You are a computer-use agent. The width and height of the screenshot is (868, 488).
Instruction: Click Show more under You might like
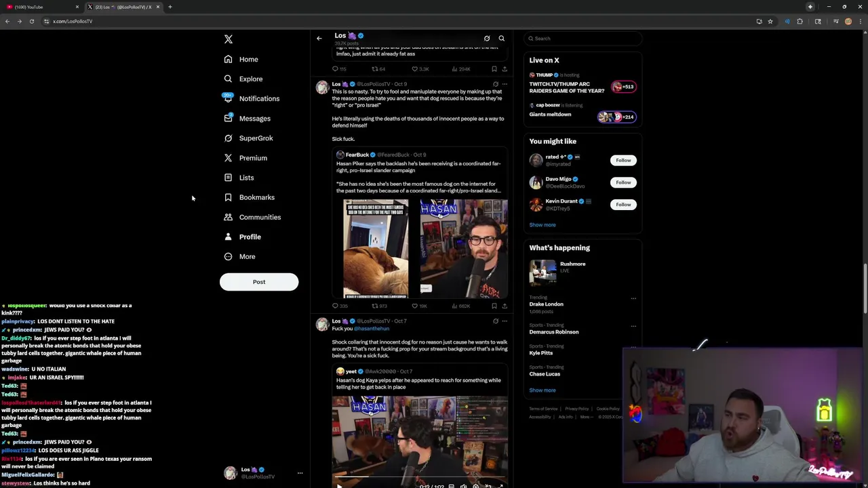pos(542,225)
